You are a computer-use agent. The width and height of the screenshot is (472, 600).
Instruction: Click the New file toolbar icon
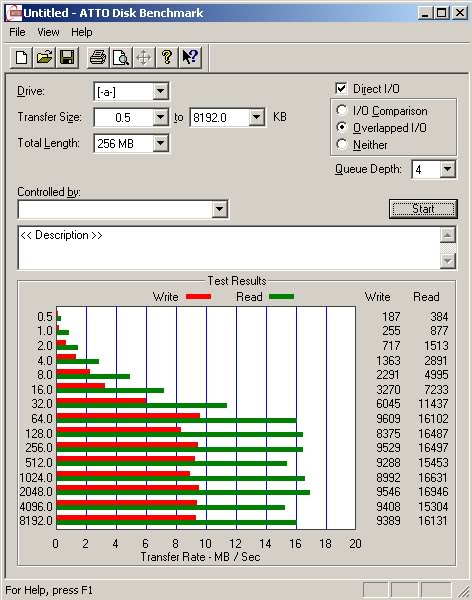pos(21,58)
